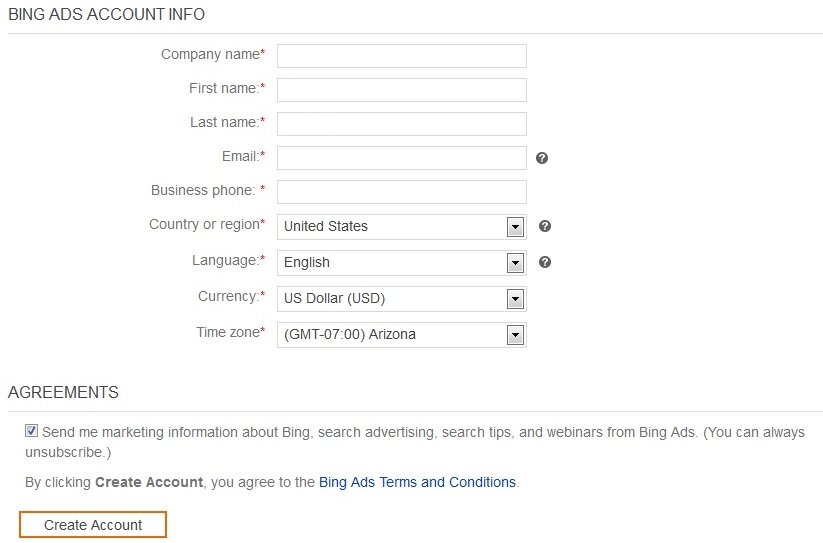Open the Country or region dropdown
Image resolution: width=823 pixels, height=543 pixels.
point(402,227)
